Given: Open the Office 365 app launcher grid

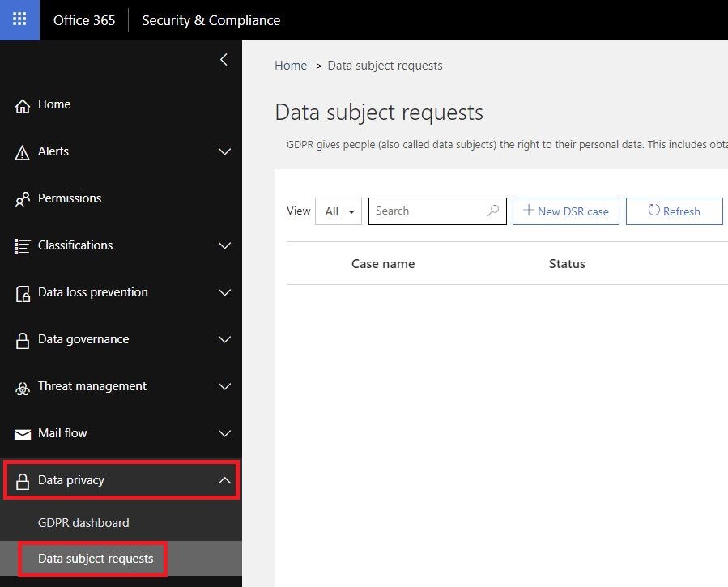Looking at the screenshot, I should (19, 19).
